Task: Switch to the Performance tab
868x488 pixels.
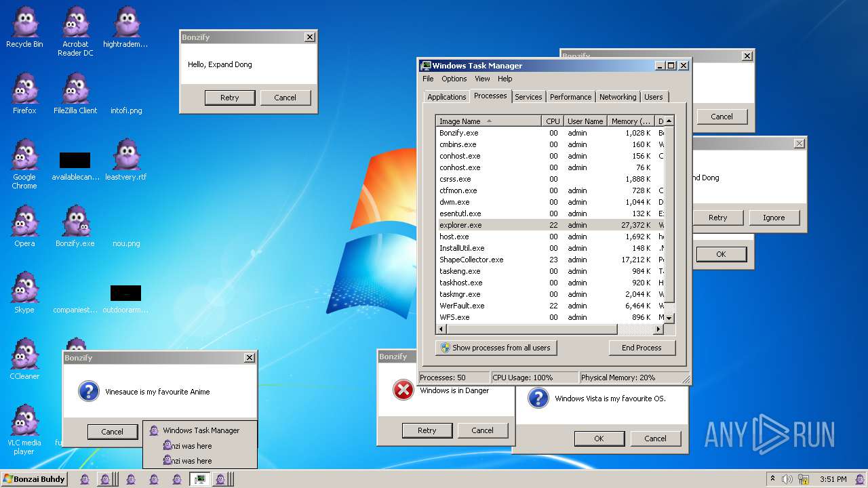Action: point(570,97)
